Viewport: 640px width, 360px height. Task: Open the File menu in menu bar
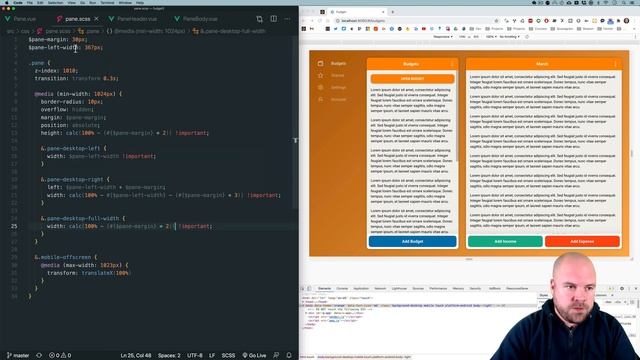tap(30, 2)
